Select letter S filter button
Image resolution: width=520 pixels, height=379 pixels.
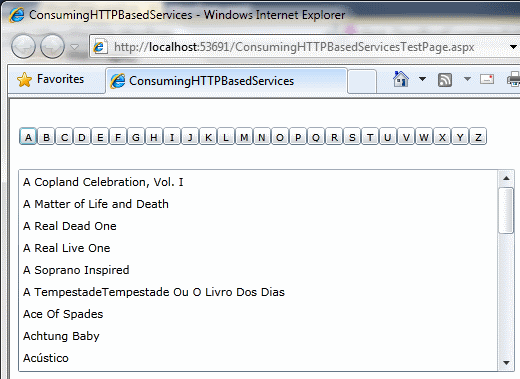coord(352,137)
